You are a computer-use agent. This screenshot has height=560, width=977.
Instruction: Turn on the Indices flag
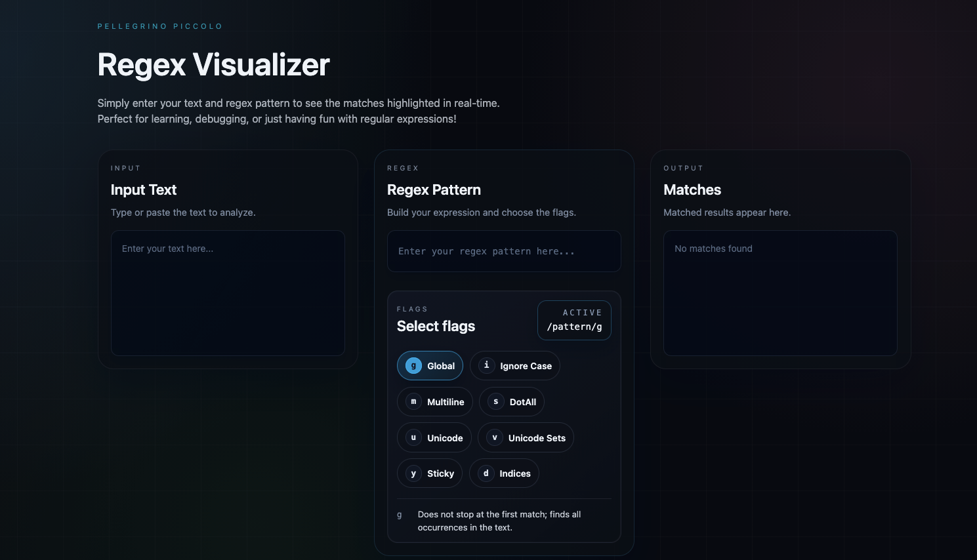(x=504, y=473)
